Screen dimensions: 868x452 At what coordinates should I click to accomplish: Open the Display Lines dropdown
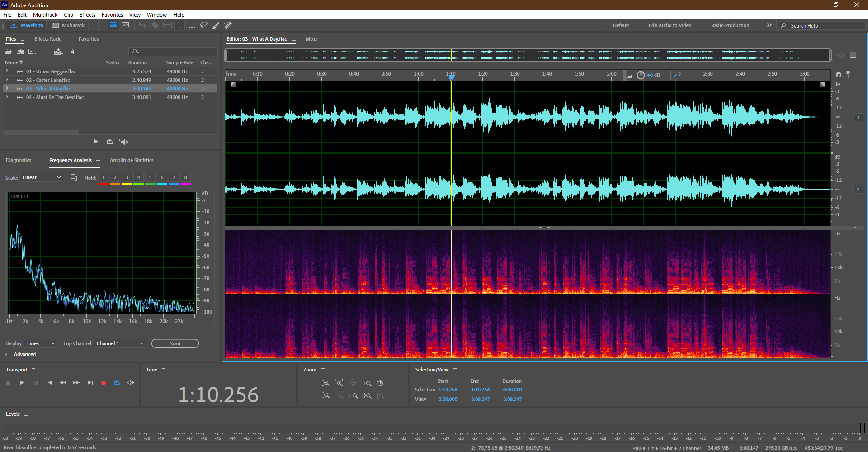(x=41, y=343)
